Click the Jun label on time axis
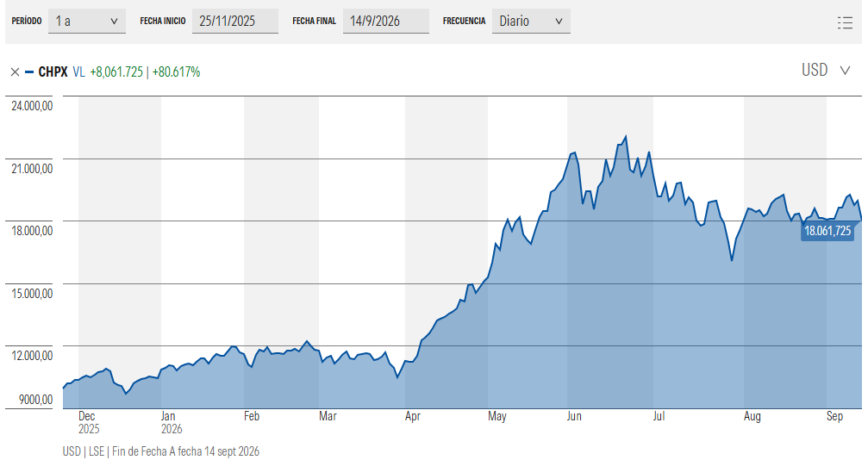 574,416
